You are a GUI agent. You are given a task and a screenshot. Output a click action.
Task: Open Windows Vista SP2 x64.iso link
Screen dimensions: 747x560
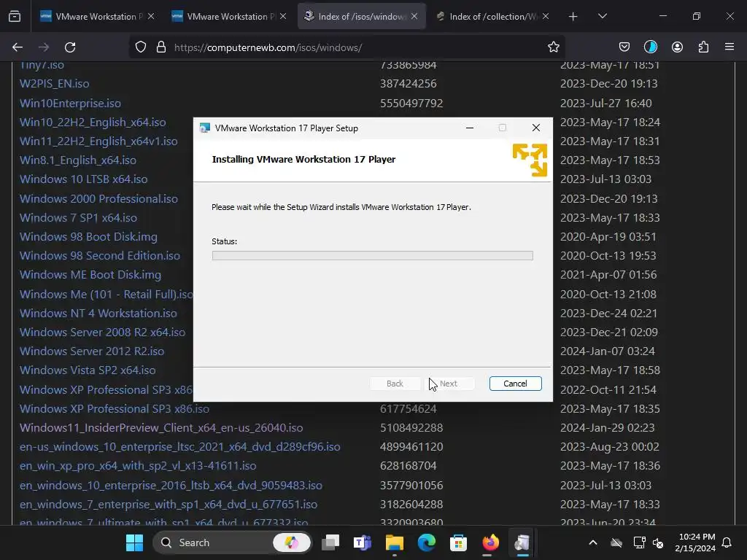(x=88, y=370)
